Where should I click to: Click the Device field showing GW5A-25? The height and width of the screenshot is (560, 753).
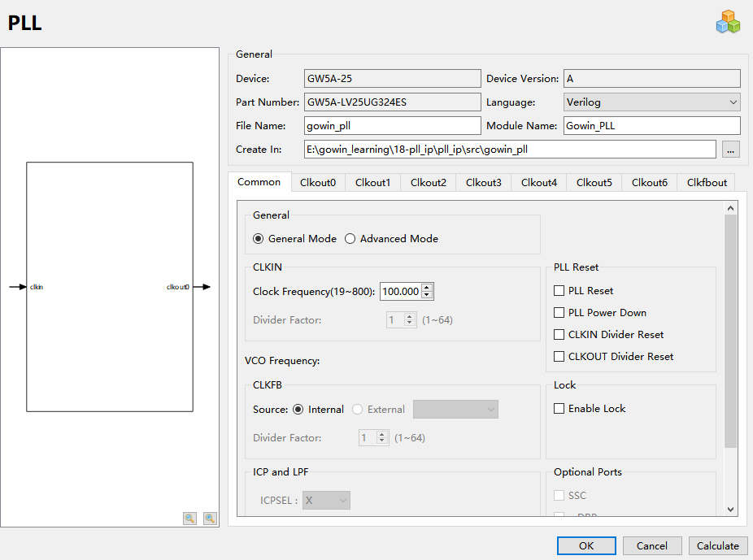point(392,79)
